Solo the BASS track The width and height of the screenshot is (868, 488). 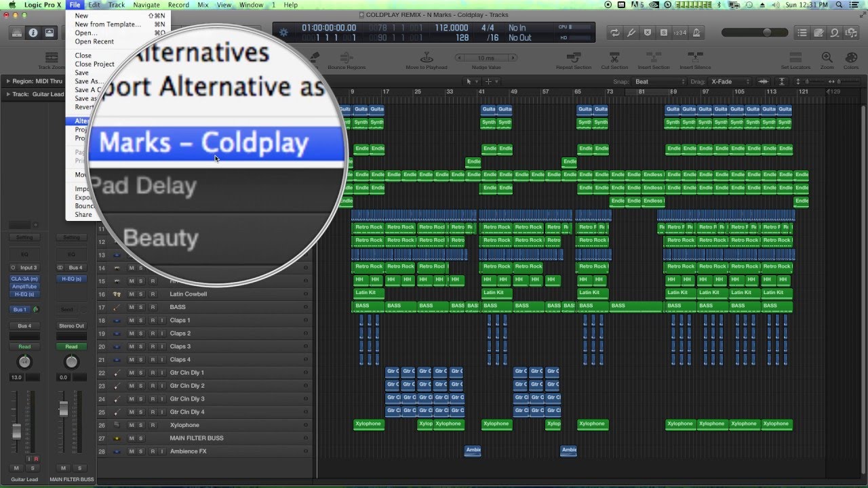[141, 307]
